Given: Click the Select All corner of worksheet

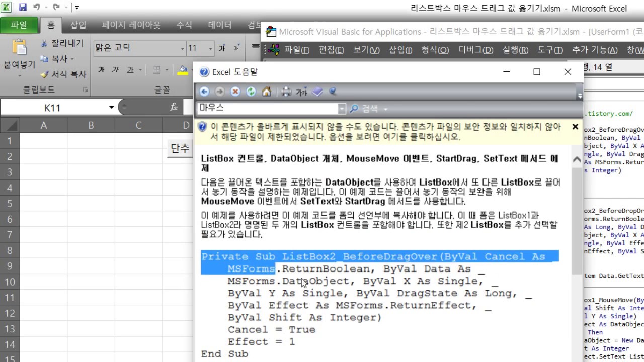Looking at the screenshot, I should click(x=10, y=125).
